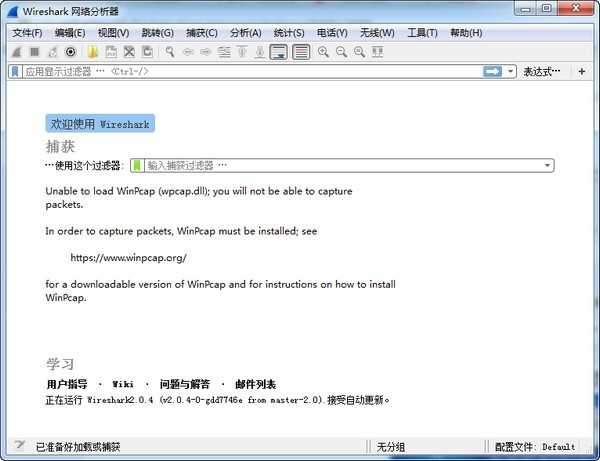
Task: Open the 跳转(G) menu
Action: point(157,33)
